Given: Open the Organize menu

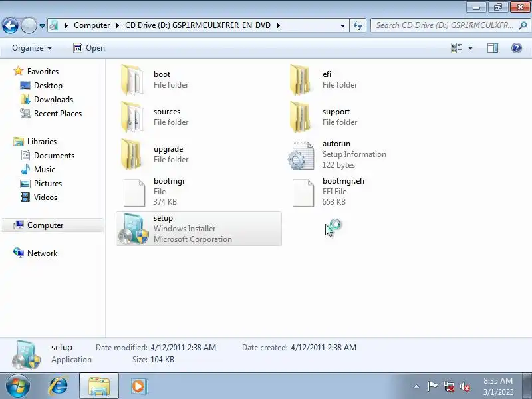Looking at the screenshot, I should coord(32,48).
